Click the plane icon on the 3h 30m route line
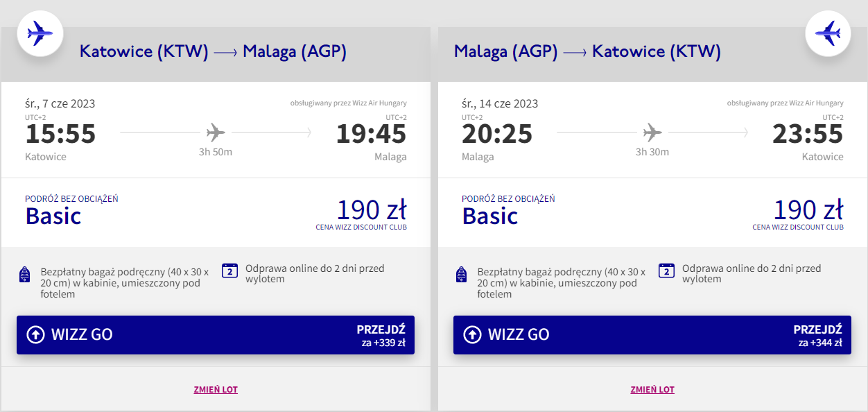868x412 pixels. coord(652,132)
